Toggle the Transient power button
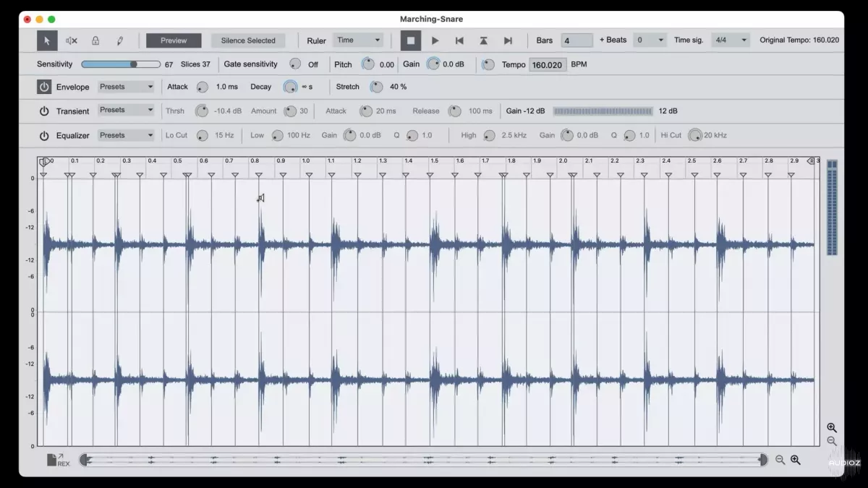The height and width of the screenshot is (488, 868). point(44,111)
